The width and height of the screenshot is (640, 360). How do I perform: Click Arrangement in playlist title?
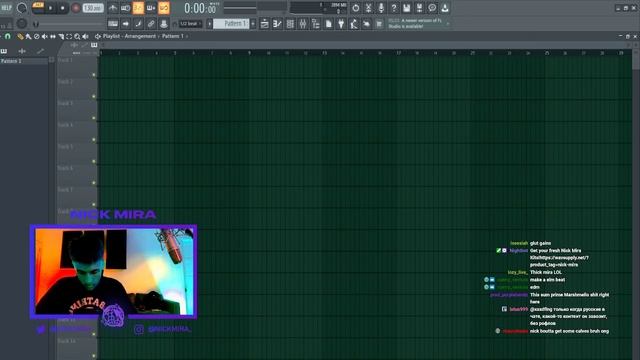140,36
